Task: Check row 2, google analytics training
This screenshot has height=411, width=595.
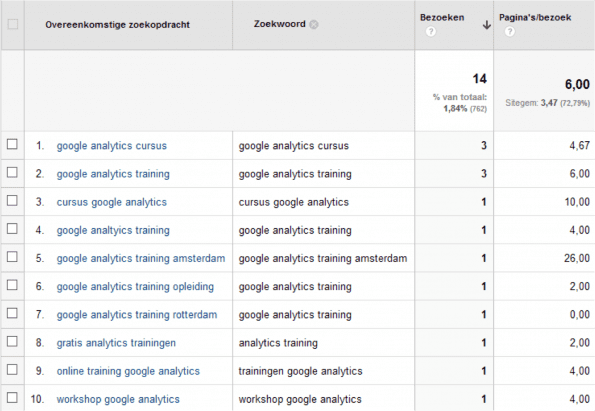Action: pos(12,172)
